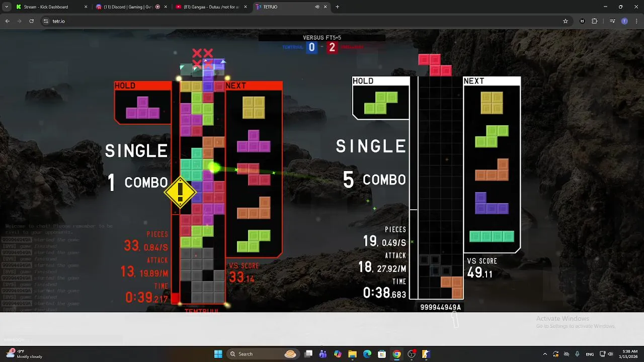This screenshot has height=362, width=644.
Task: Open the ENG language switcher
Action: [590, 354]
